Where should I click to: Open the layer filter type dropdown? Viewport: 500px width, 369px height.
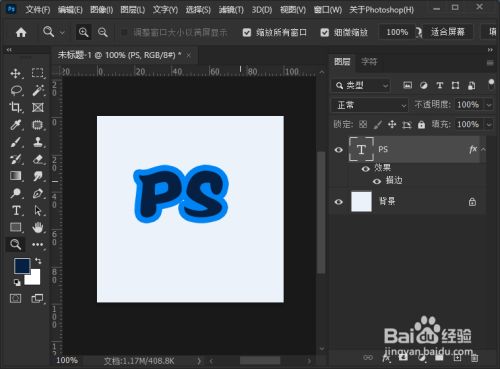point(361,86)
